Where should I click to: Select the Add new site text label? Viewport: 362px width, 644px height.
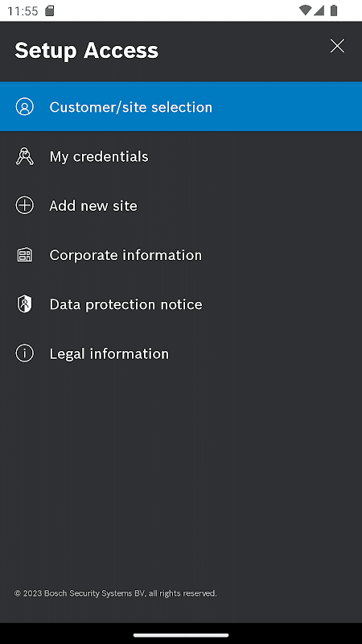(x=93, y=206)
